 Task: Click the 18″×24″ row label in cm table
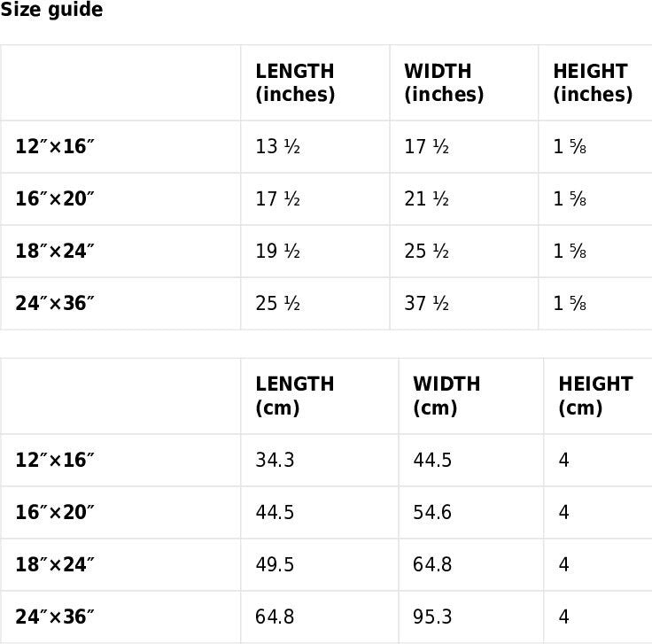pyautogui.click(x=55, y=565)
